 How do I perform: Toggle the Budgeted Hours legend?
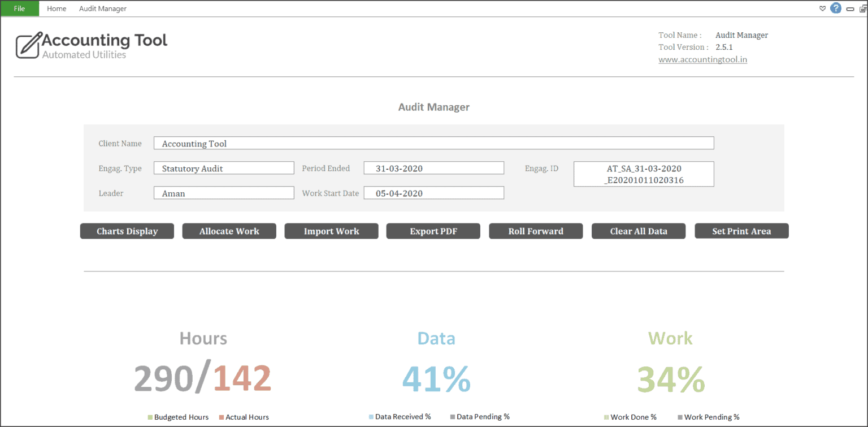pyautogui.click(x=178, y=417)
